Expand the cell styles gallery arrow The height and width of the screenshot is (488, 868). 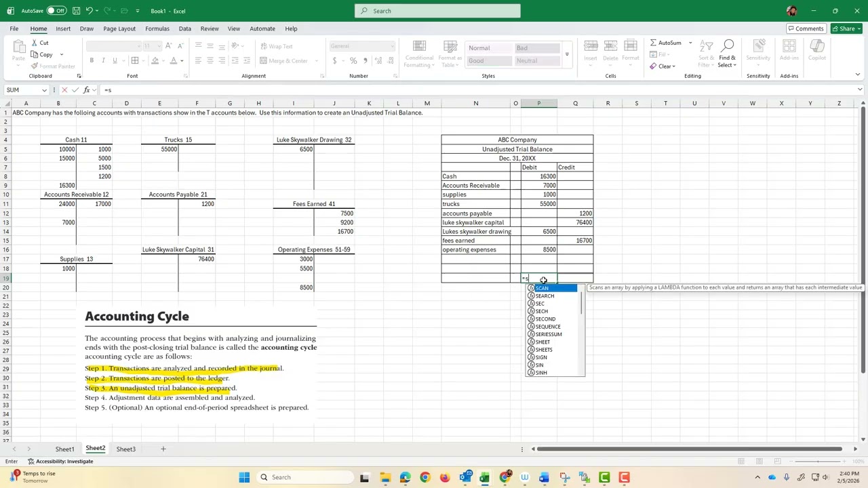(567, 54)
